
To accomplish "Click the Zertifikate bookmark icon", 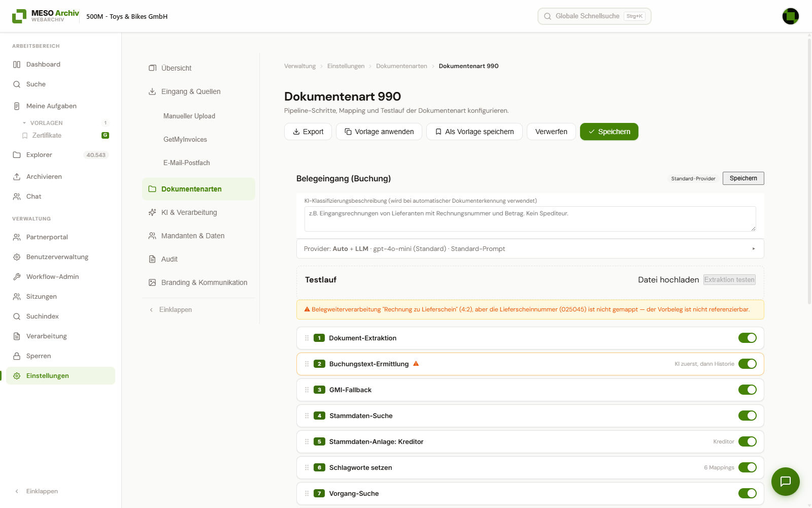I will click(25, 136).
